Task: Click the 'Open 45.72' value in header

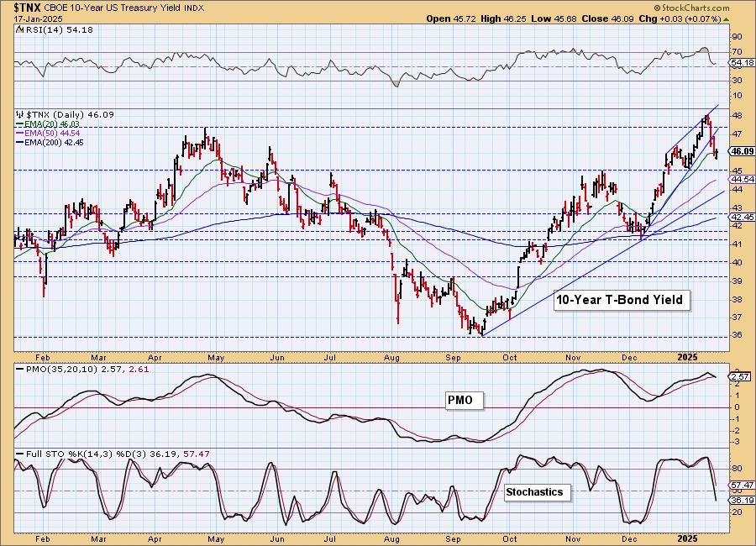Action: [x=451, y=18]
